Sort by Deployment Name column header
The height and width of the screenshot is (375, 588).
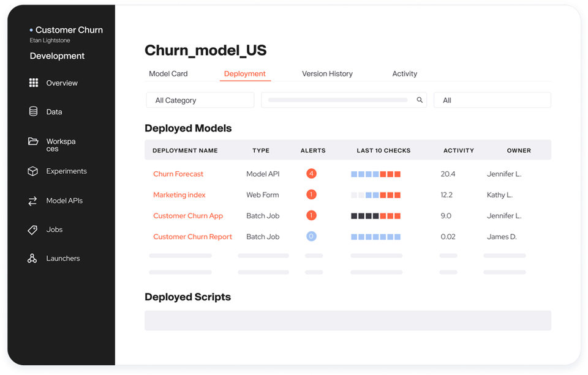pyautogui.click(x=185, y=150)
